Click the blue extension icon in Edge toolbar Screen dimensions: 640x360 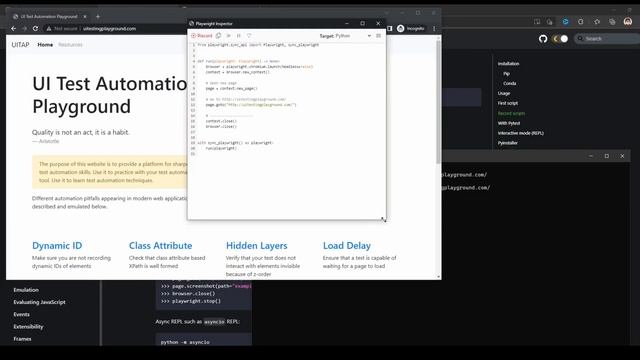(565, 22)
